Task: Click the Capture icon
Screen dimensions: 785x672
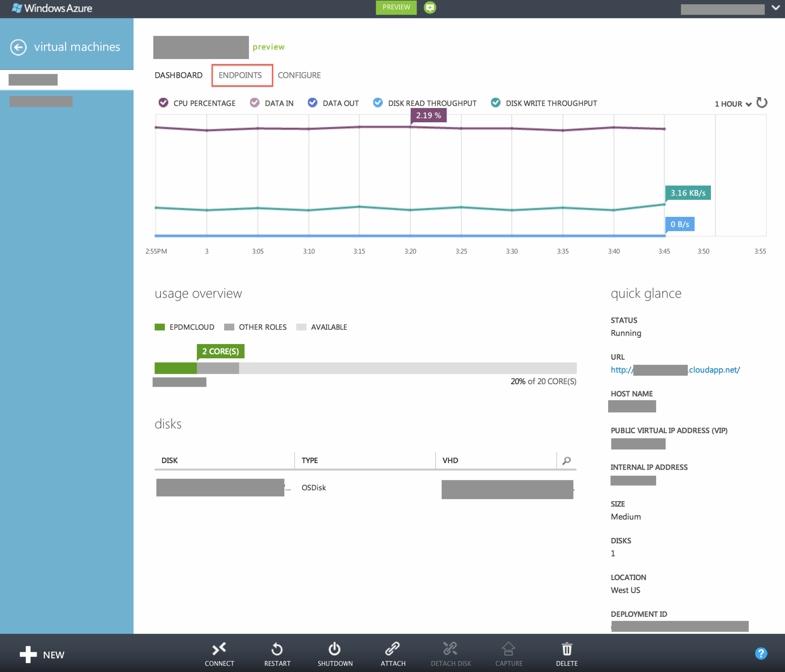Action: [x=509, y=649]
